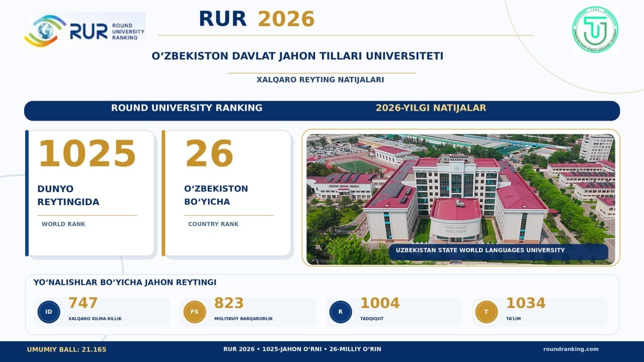The width and height of the screenshot is (644, 362).
Task: Click the green university emblem logo
Action: [595, 30]
